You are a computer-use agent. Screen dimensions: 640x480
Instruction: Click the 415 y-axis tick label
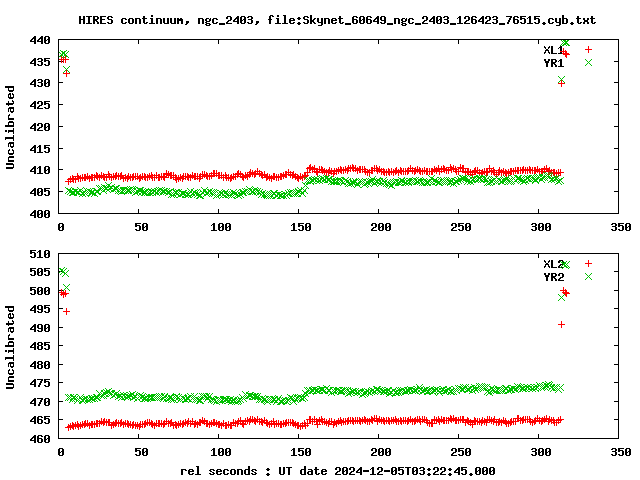point(40,149)
